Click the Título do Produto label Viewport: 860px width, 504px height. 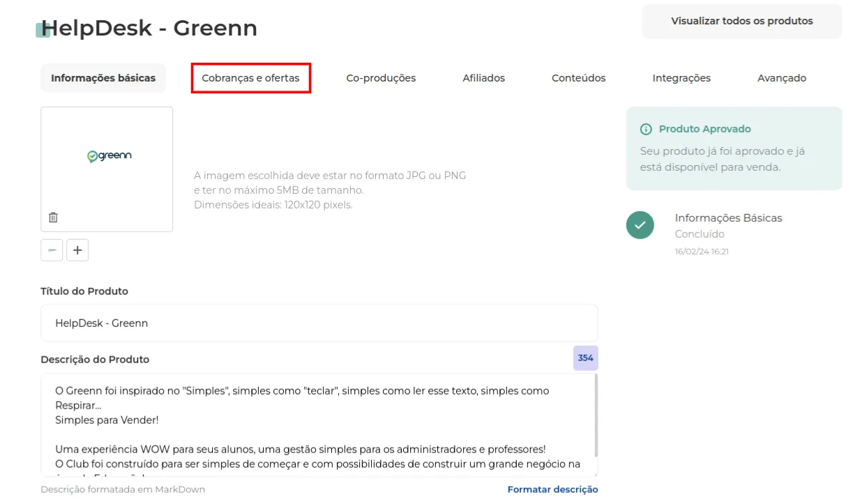(x=84, y=291)
